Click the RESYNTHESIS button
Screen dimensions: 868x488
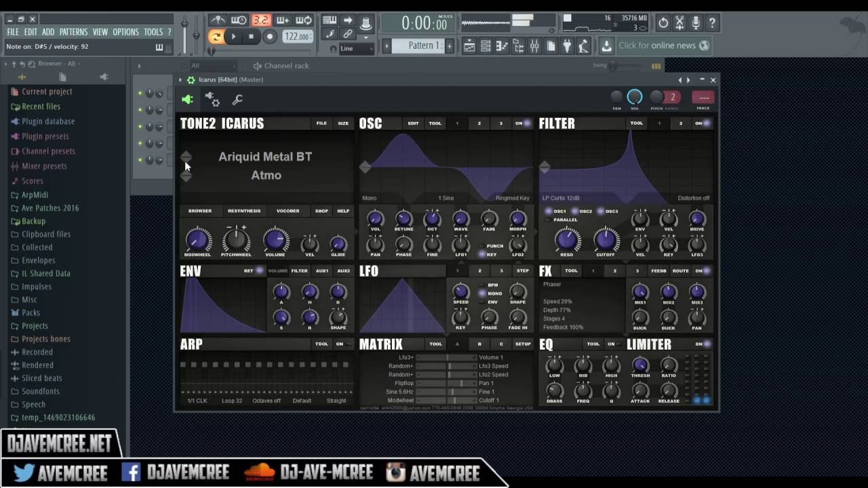244,211
